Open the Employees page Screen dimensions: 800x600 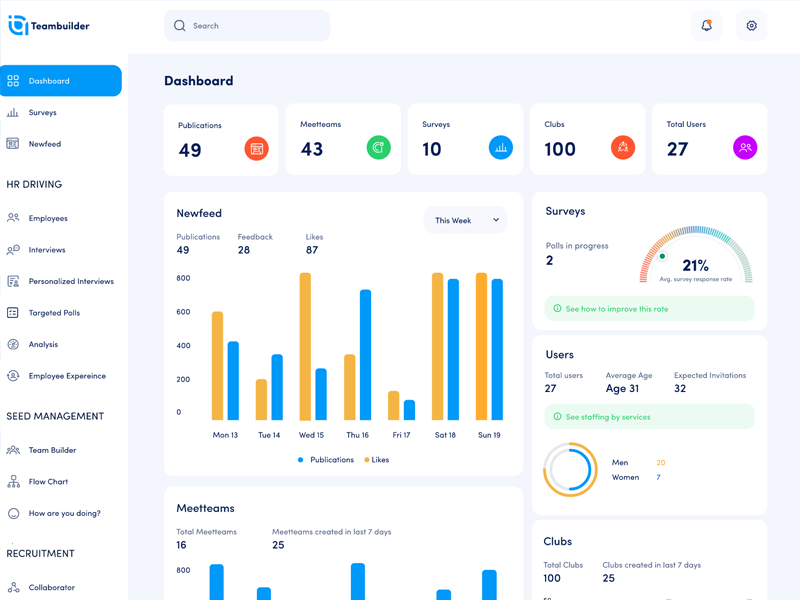point(48,218)
